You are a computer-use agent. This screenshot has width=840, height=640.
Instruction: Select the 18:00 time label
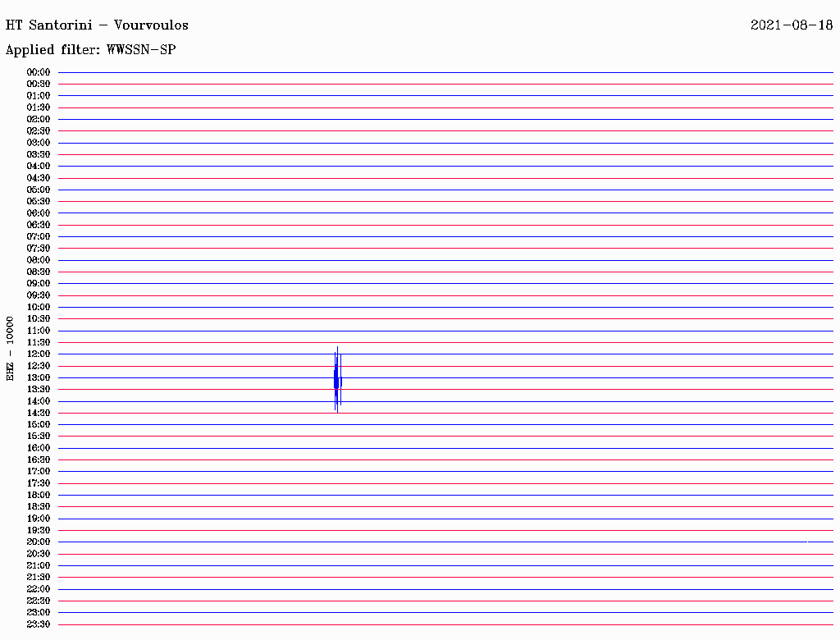[39, 496]
